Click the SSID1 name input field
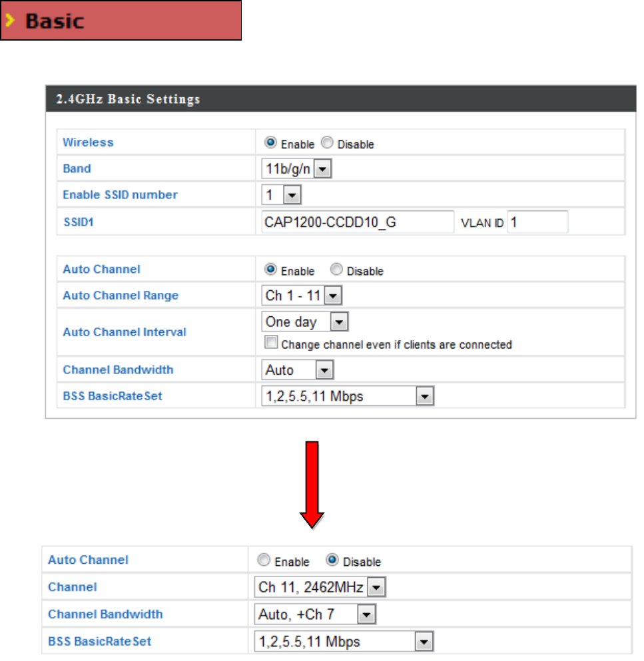Image resolution: width=644 pixels, height=661 pixels. (357, 222)
